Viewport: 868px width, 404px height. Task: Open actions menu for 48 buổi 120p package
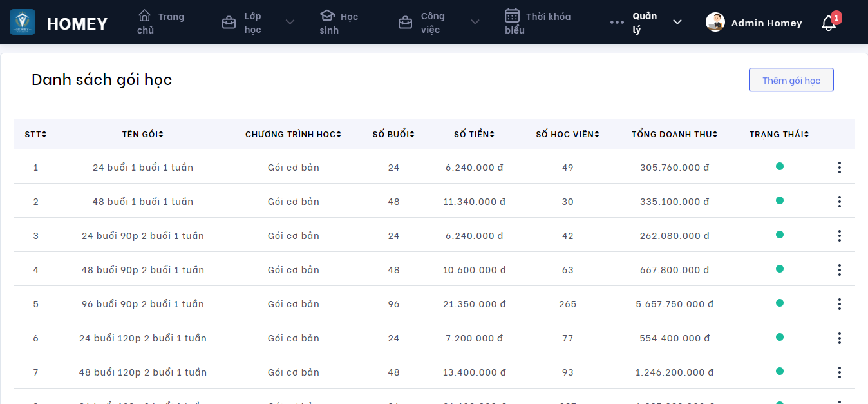839,372
